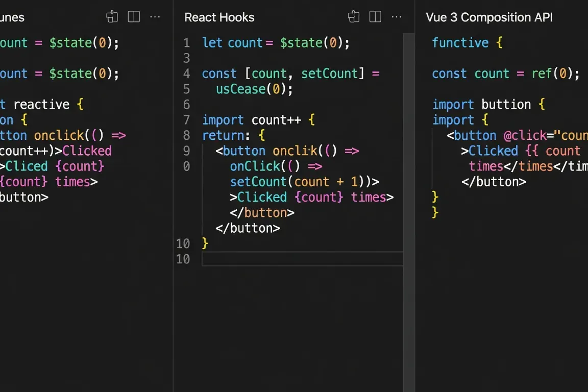Image resolution: width=588 pixels, height=392 pixels.
Task: Click '</button>' tag in Vue pane
Action: pos(494,182)
